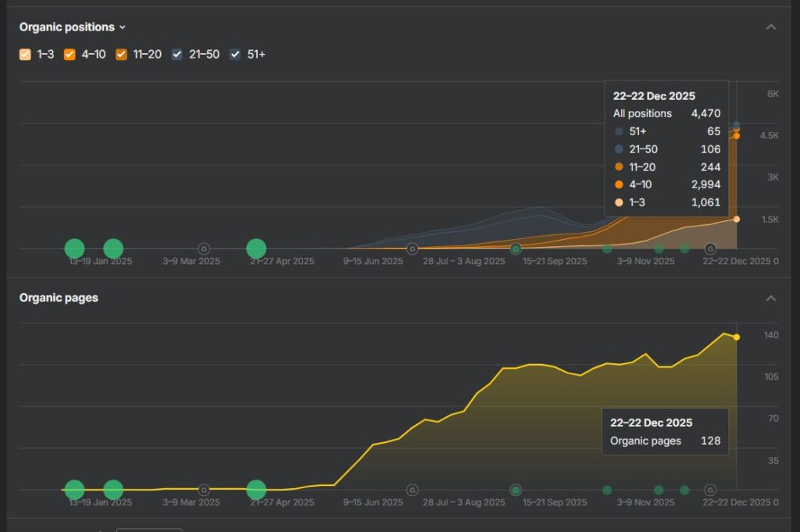The height and width of the screenshot is (532, 800).
Task: Collapse the Organic positions panel
Action: [x=771, y=27]
